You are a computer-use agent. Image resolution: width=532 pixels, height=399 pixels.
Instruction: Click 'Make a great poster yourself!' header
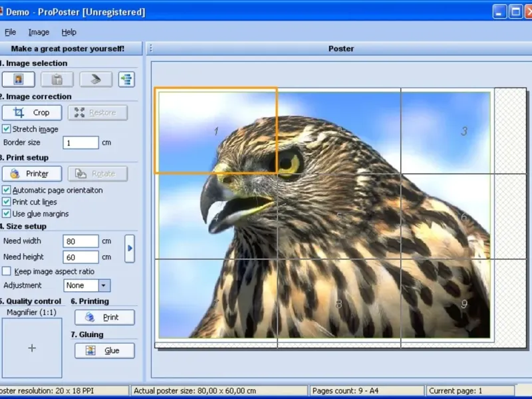[x=68, y=49]
